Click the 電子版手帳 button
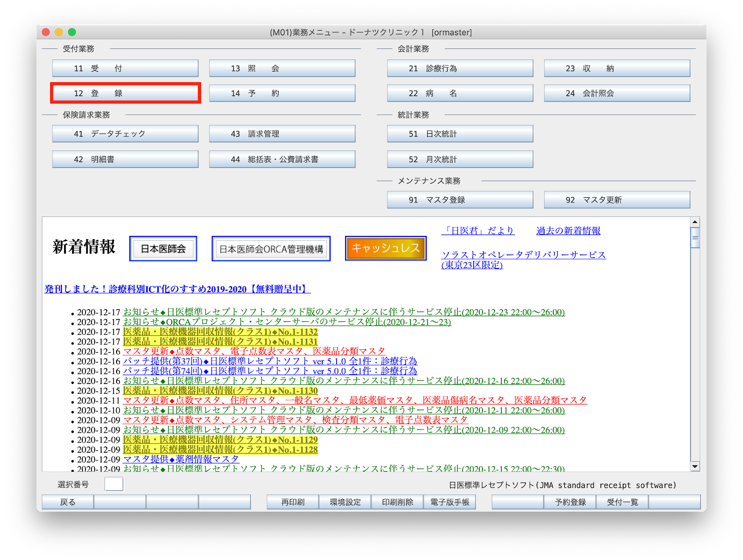The image size is (743, 560). click(450, 502)
